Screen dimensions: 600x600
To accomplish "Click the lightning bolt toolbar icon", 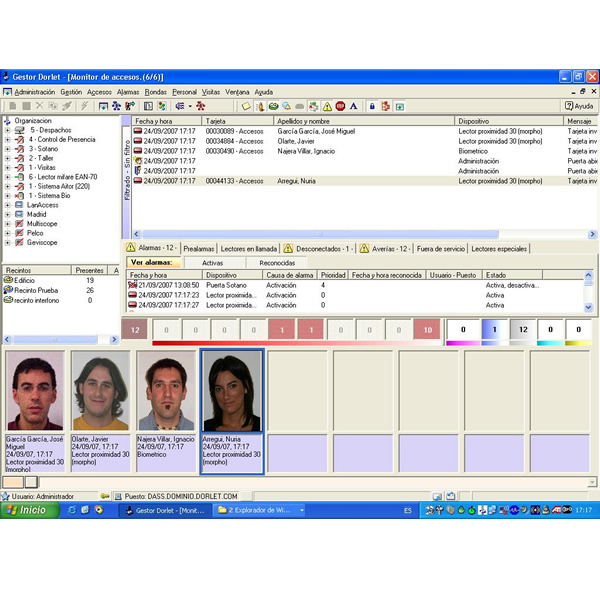I will [x=84, y=106].
